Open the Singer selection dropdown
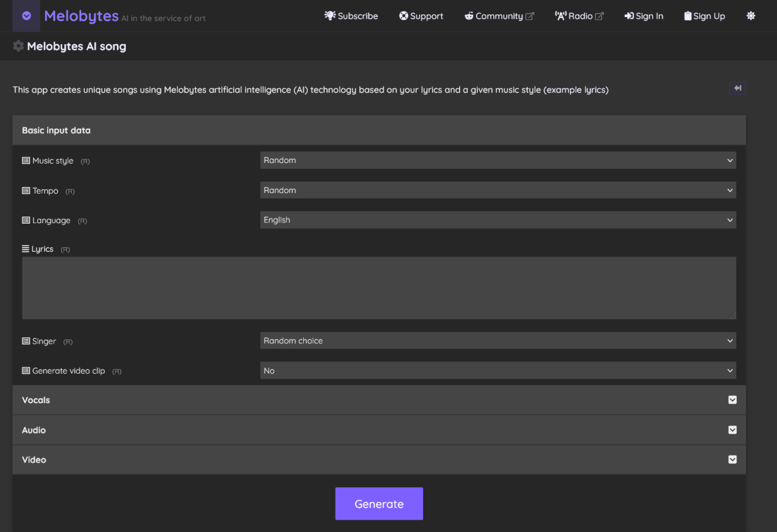The width and height of the screenshot is (777, 532). 498,340
